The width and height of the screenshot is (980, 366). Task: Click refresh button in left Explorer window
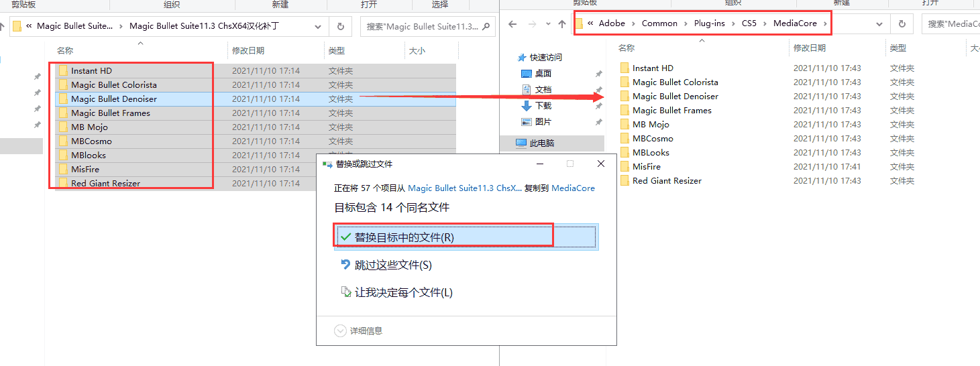[341, 26]
